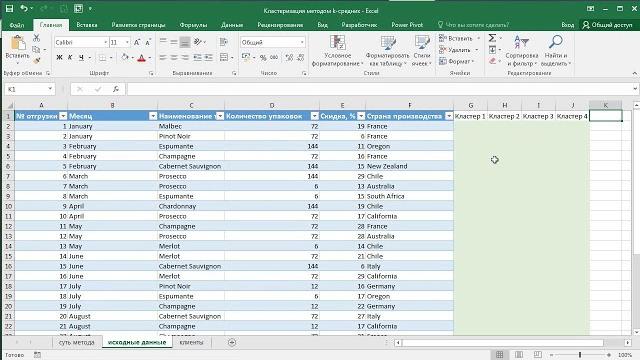Open the Страна производства filter dropdown
The height and width of the screenshot is (360, 640).
(449, 116)
